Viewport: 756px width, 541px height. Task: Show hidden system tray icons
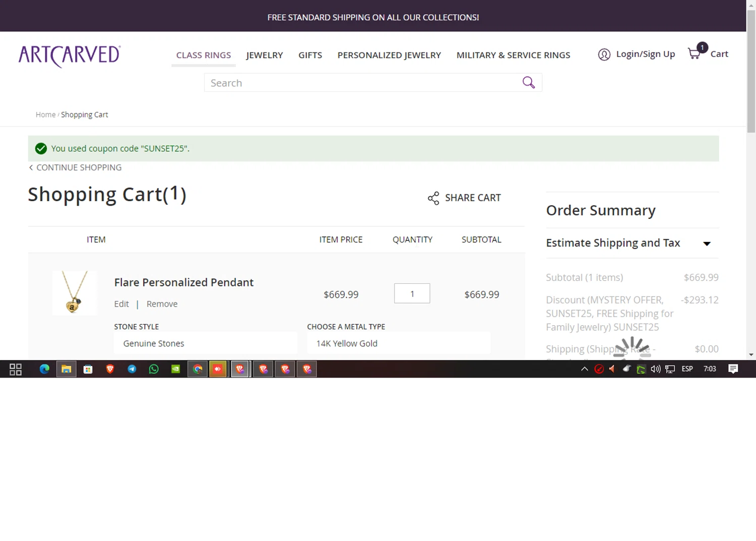tap(585, 369)
